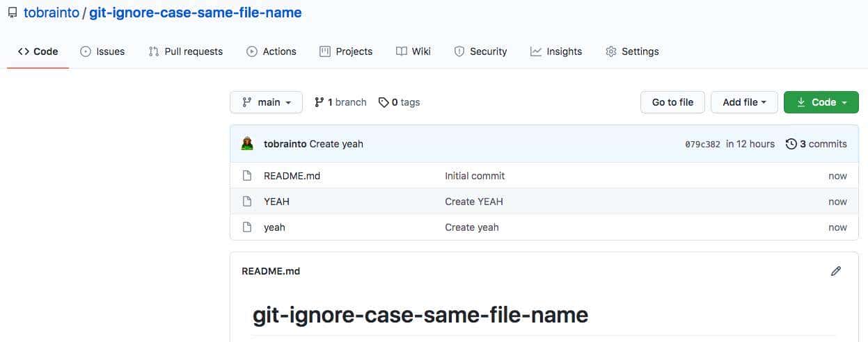Click the repository icon before tobrainto
Screen dimensions: 868x342
coord(12,13)
